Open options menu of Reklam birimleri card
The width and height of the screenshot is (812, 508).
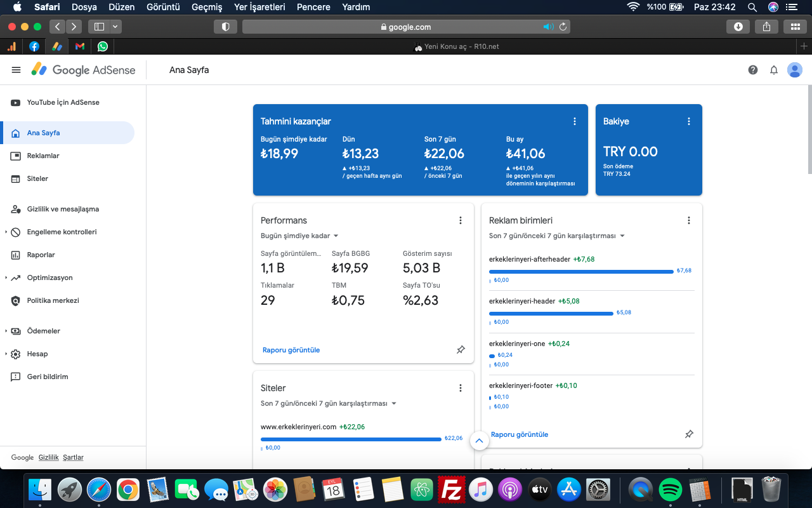click(x=689, y=220)
